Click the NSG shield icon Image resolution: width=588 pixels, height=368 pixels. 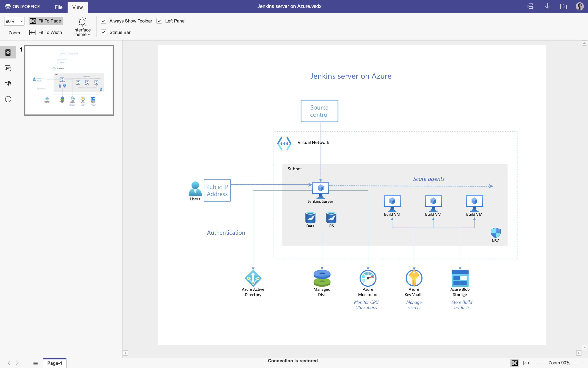(496, 233)
